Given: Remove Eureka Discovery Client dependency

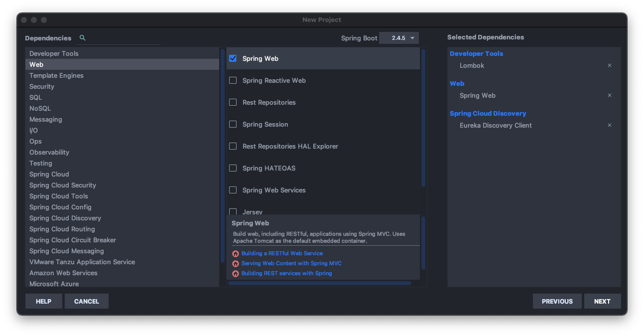Looking at the screenshot, I should 609,125.
